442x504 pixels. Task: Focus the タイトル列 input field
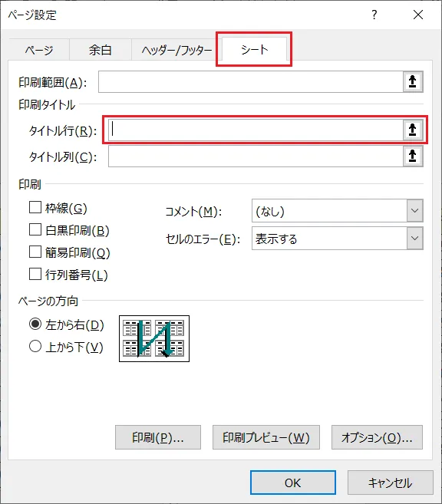[256, 156]
